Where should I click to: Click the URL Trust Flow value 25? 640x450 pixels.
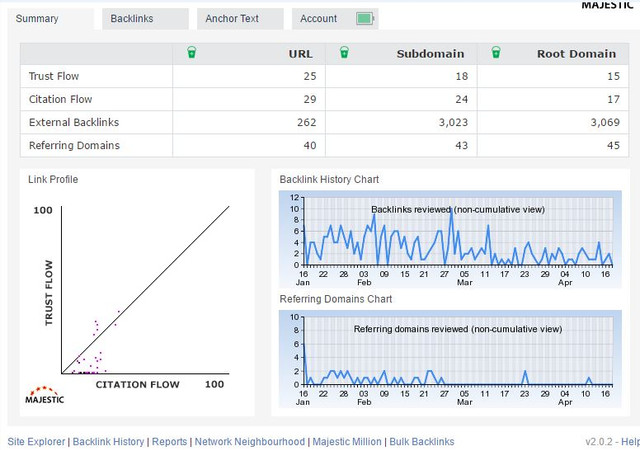pos(310,76)
